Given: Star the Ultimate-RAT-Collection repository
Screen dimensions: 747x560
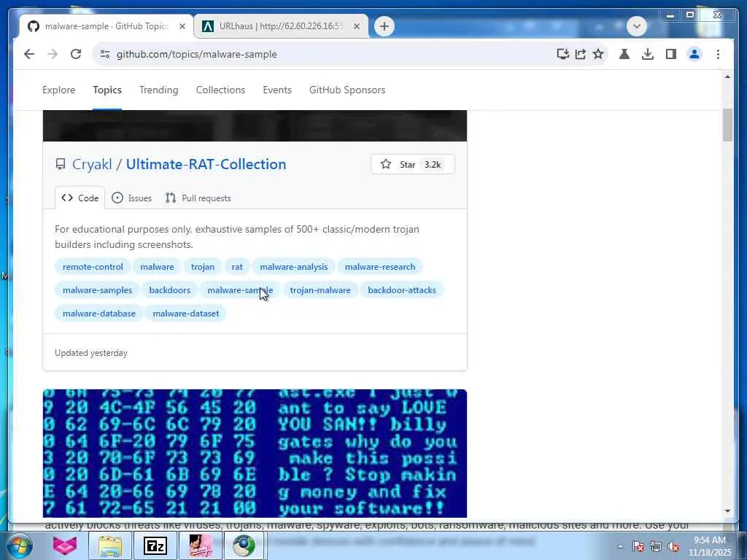Looking at the screenshot, I should coord(413,164).
